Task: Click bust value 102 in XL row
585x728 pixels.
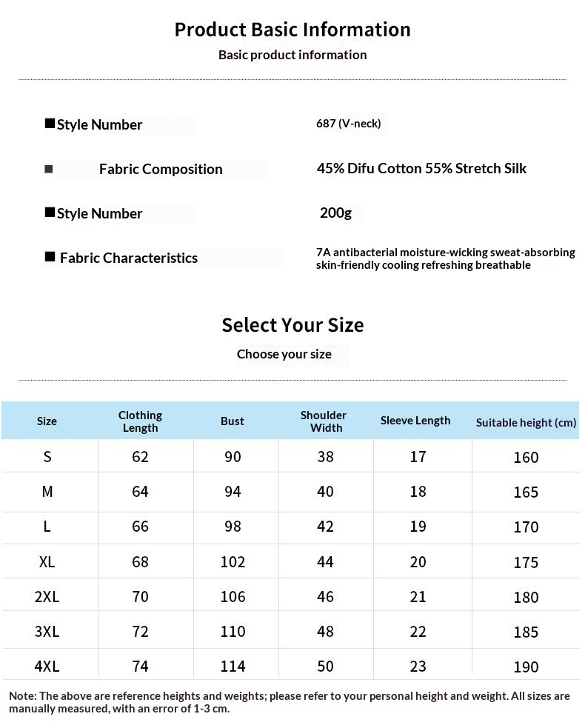Action: pyautogui.click(x=233, y=562)
